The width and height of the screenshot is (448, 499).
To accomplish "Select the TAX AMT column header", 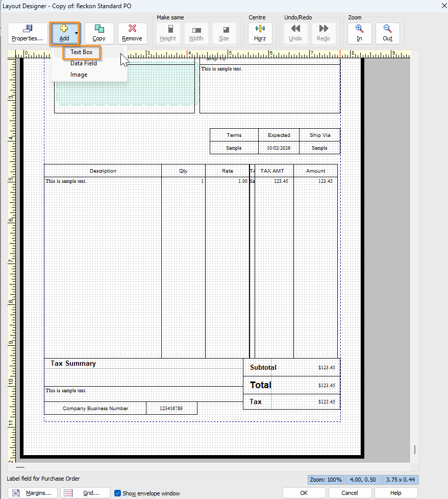I will tap(274, 171).
